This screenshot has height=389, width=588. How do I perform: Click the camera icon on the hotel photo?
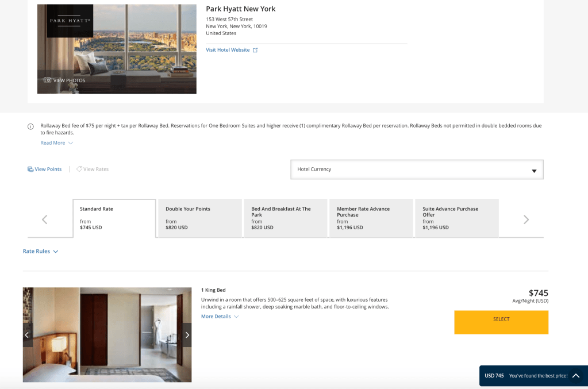(x=48, y=80)
